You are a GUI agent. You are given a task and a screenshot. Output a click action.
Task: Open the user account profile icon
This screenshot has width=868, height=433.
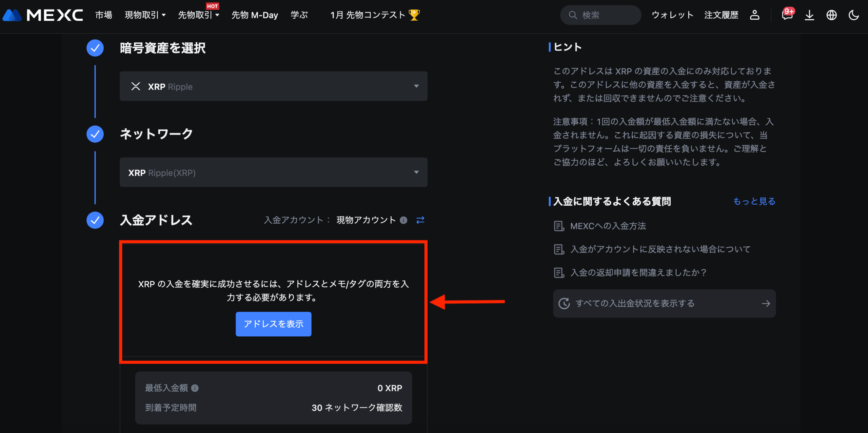click(x=754, y=15)
